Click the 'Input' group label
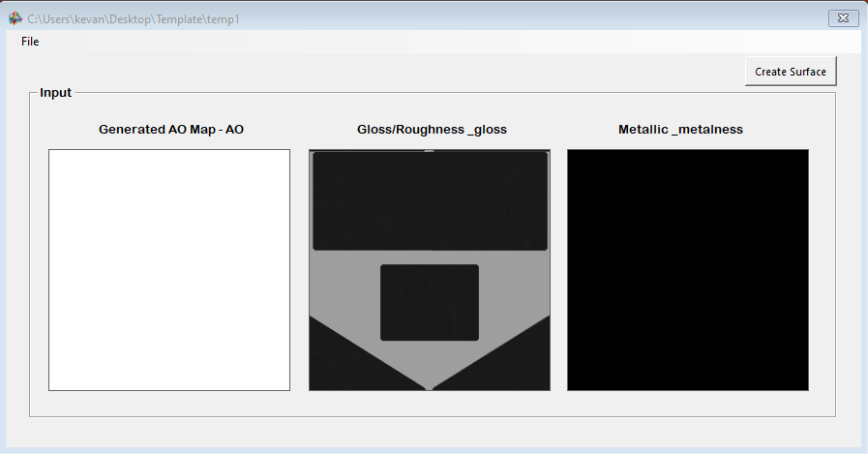868x454 pixels. [x=55, y=93]
